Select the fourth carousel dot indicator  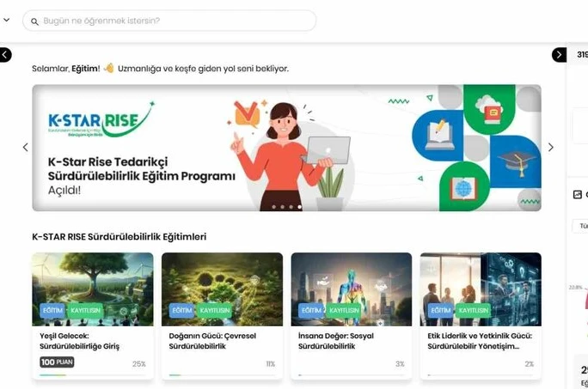point(300,207)
